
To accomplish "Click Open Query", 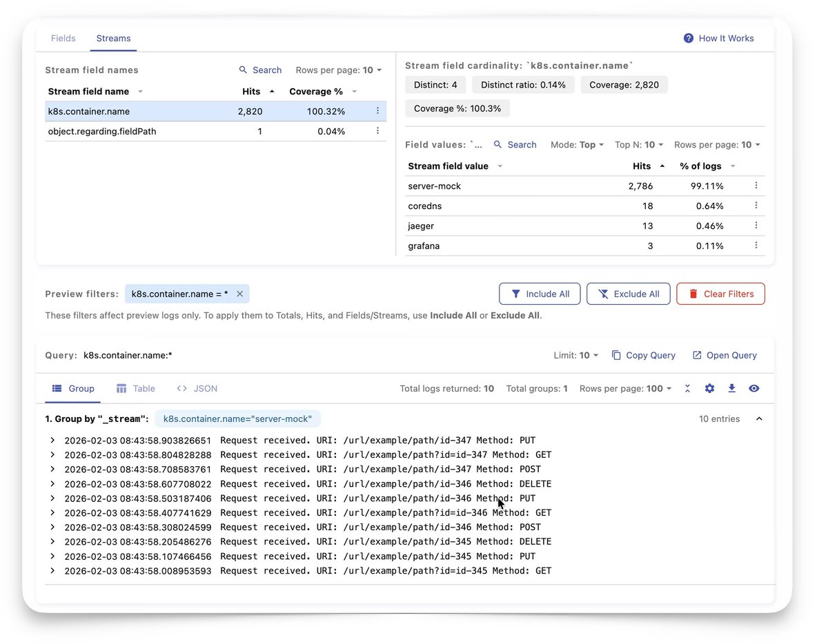I will (724, 355).
